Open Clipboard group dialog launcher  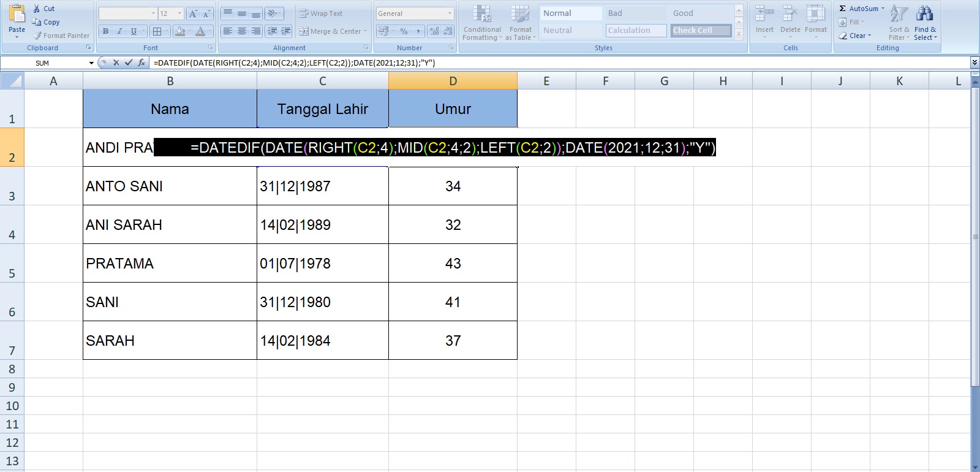[x=88, y=47]
